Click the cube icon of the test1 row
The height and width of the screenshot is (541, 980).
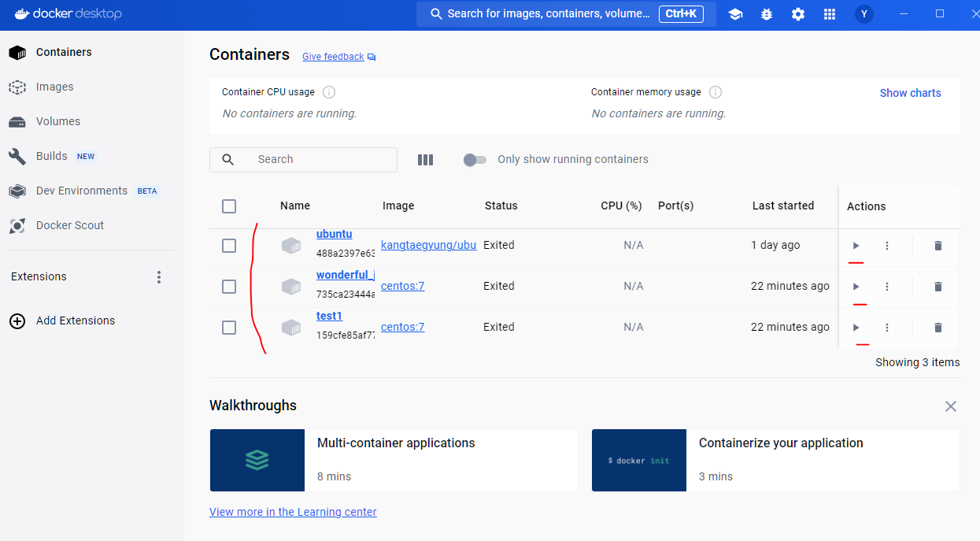click(x=291, y=328)
